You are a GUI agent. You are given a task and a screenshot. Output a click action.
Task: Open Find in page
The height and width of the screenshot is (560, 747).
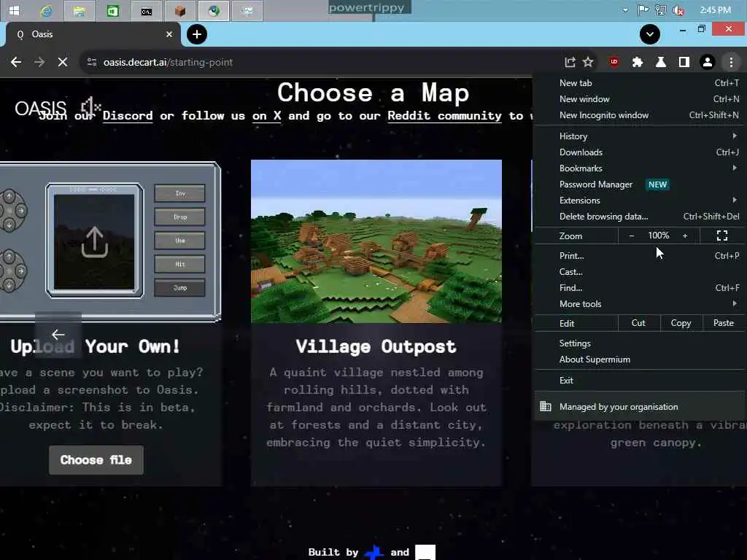pos(640,287)
